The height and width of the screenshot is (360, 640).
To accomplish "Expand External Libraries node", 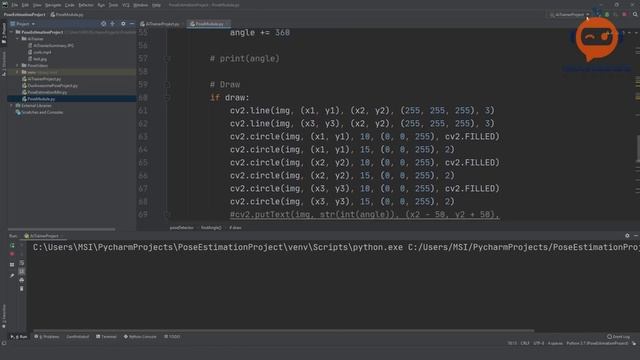I will 11,105.
